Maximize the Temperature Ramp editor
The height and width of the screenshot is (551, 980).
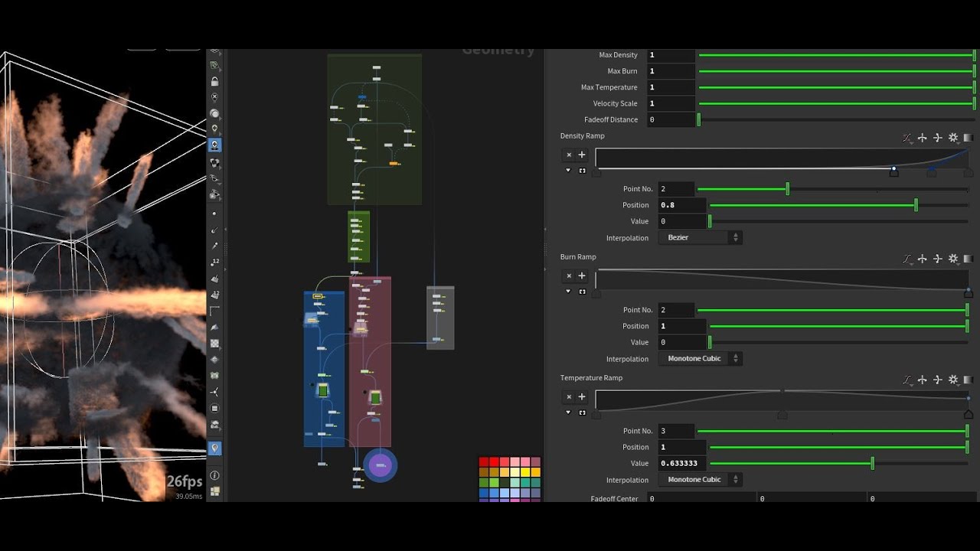coord(582,412)
